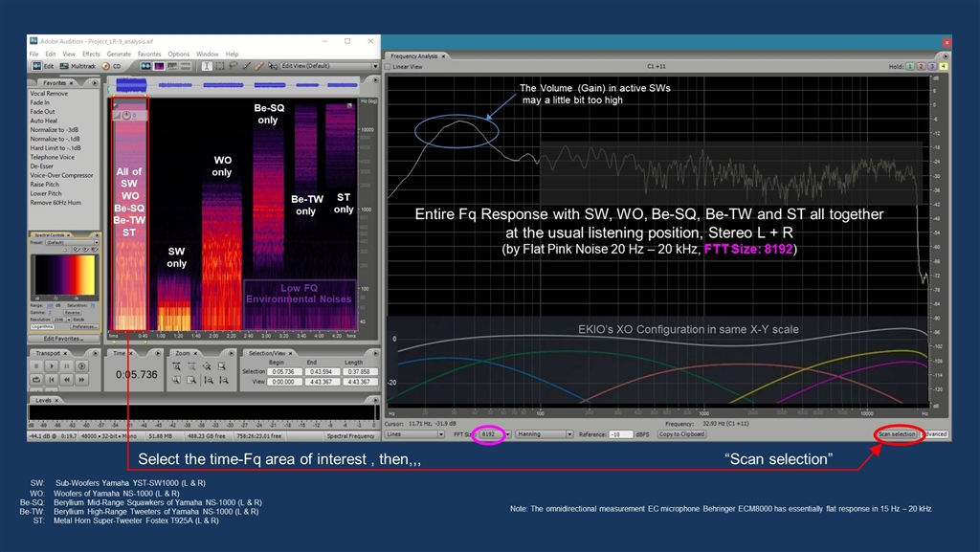Click Zoom In to Right Edge icon
The height and width of the screenshot is (552, 980).
tap(191, 380)
